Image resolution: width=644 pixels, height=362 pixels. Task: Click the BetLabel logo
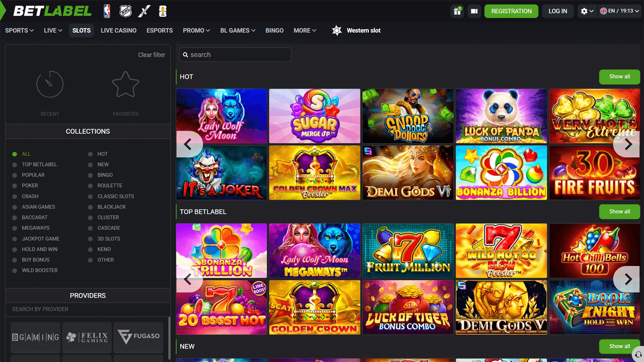[x=52, y=11]
